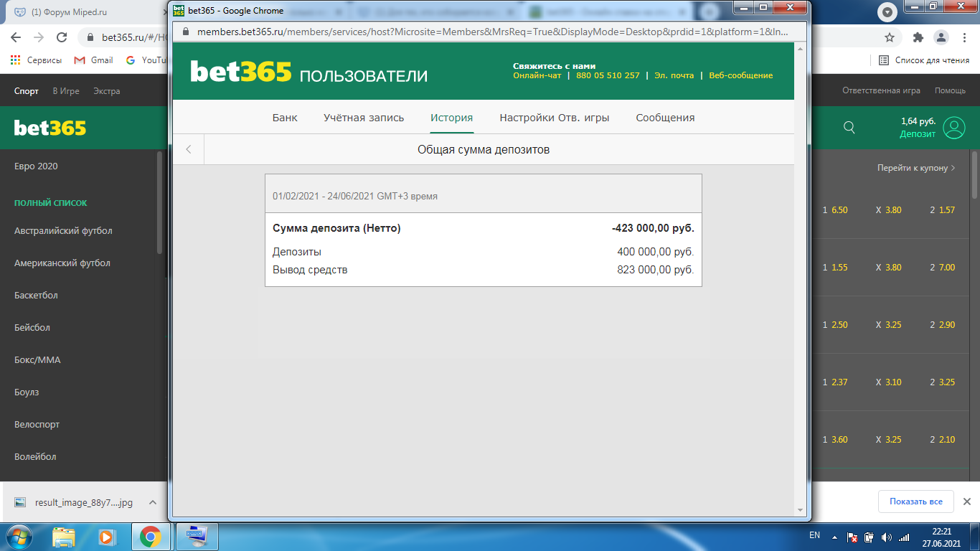Open the Банк tab
This screenshot has width=980, height=551.
pos(285,118)
